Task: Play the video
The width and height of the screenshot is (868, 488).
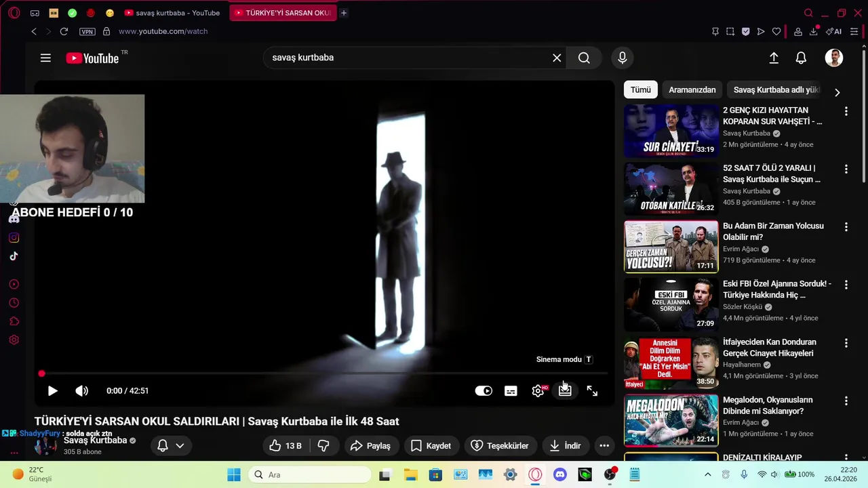Action: tap(52, 390)
